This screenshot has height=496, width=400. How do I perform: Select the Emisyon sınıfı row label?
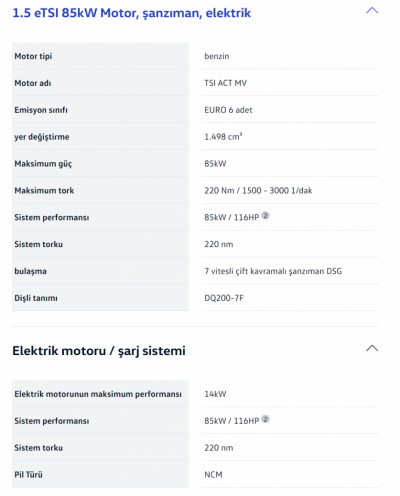(41, 110)
